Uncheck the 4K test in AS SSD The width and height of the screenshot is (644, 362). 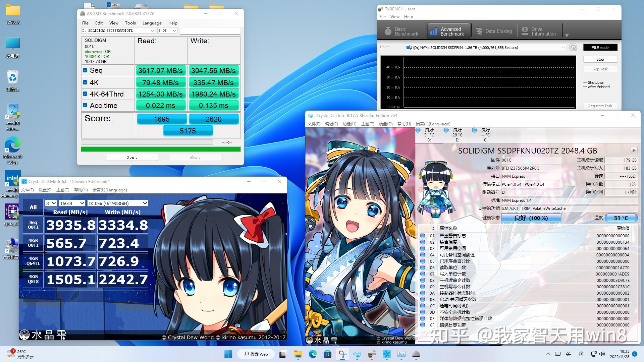coord(85,82)
